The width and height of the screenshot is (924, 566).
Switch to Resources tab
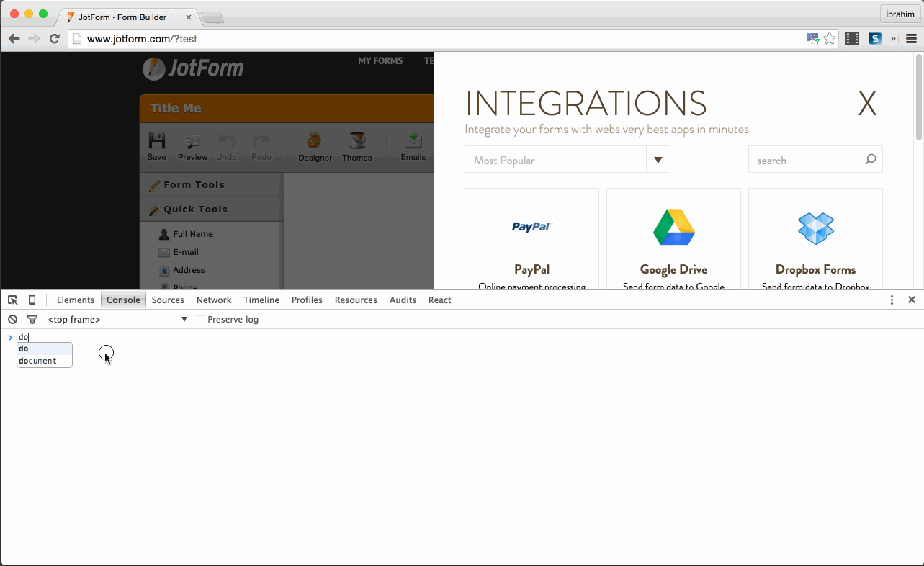click(x=356, y=300)
